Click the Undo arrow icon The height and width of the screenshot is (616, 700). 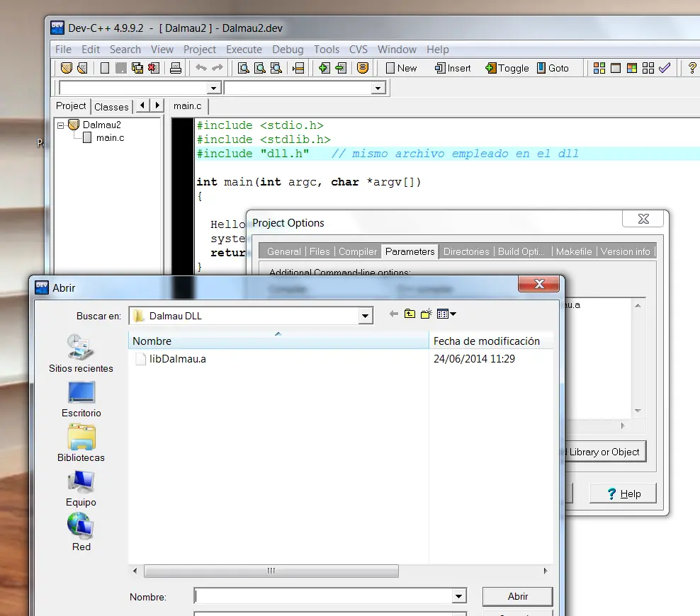tap(201, 68)
